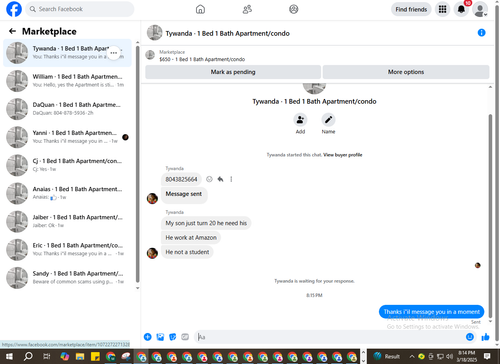Choose a sticker icon
This screenshot has width=500, height=364.
(x=173, y=337)
